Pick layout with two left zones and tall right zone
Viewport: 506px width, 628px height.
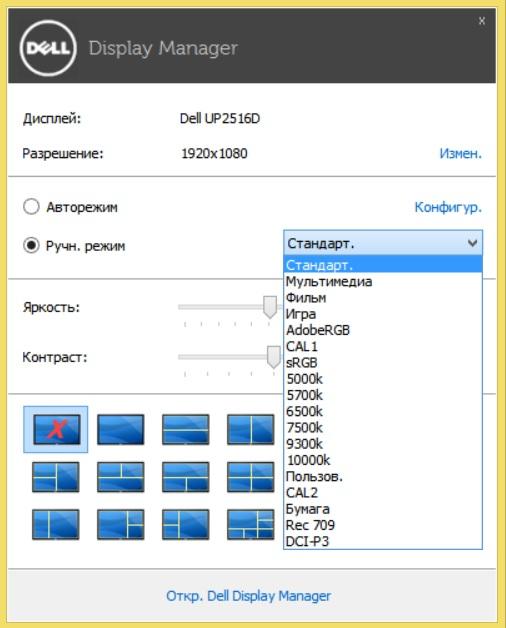pyautogui.click(x=56, y=477)
